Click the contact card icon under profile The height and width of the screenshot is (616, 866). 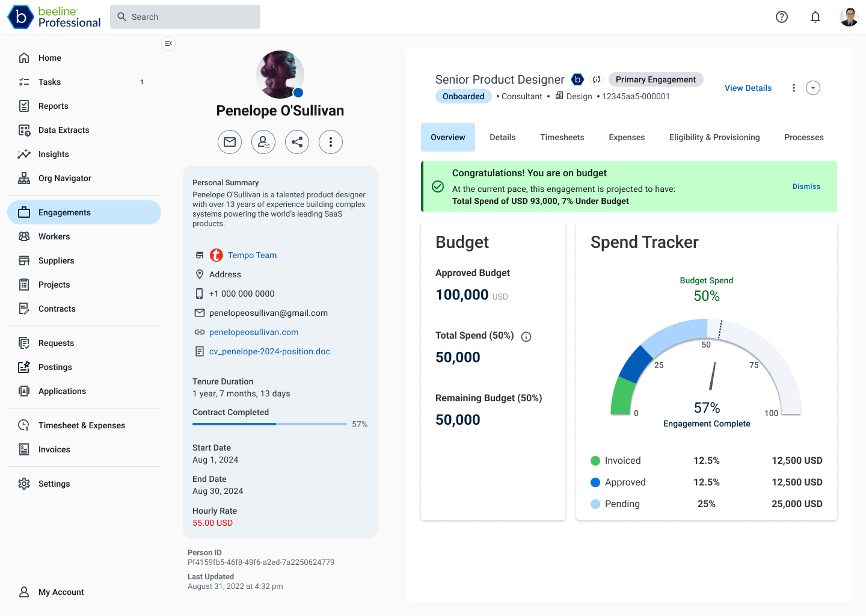[x=263, y=142]
